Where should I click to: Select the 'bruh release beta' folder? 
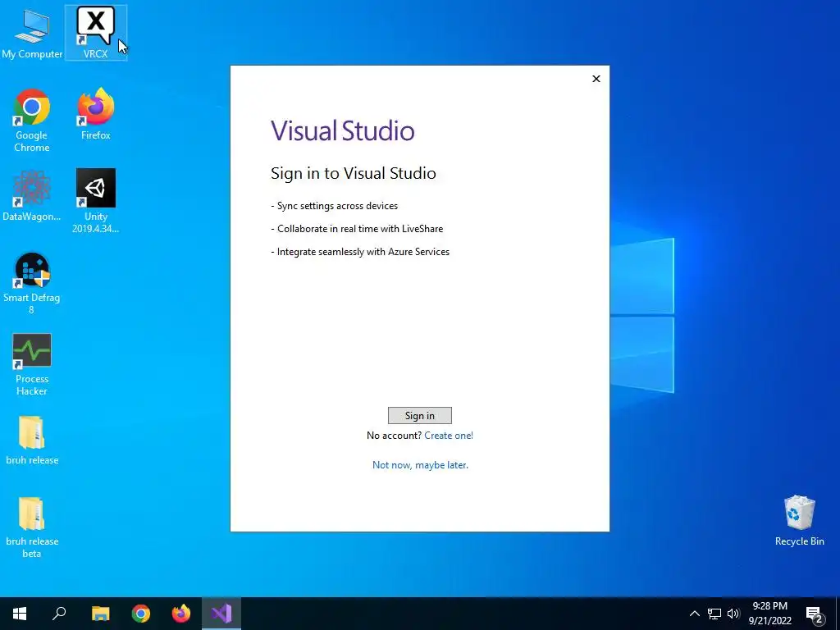[32, 527]
